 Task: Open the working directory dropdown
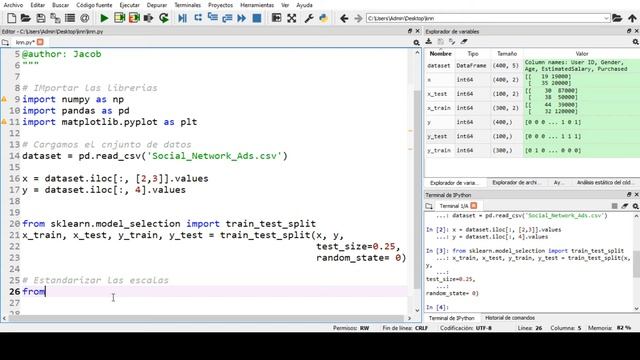pyautogui.click(x=606, y=18)
